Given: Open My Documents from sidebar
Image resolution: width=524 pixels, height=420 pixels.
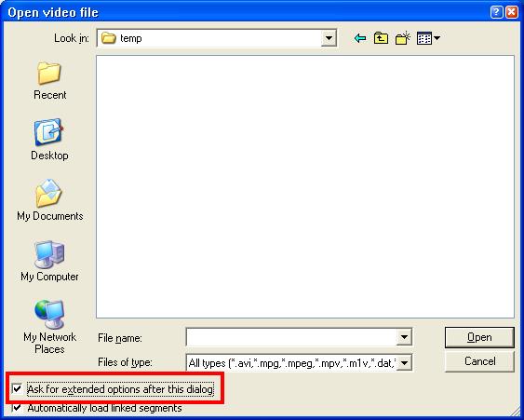Looking at the screenshot, I should 49,200.
